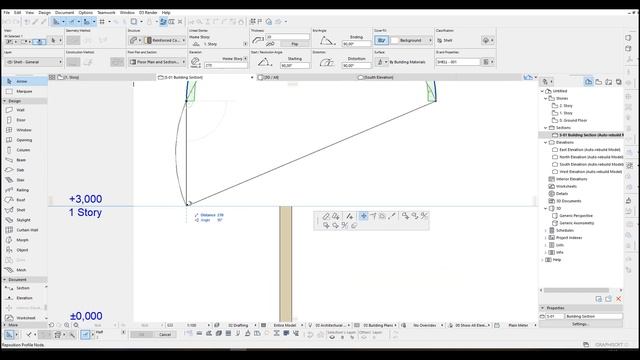
Task: Open the Background cover fill dropdown
Action: [411, 40]
